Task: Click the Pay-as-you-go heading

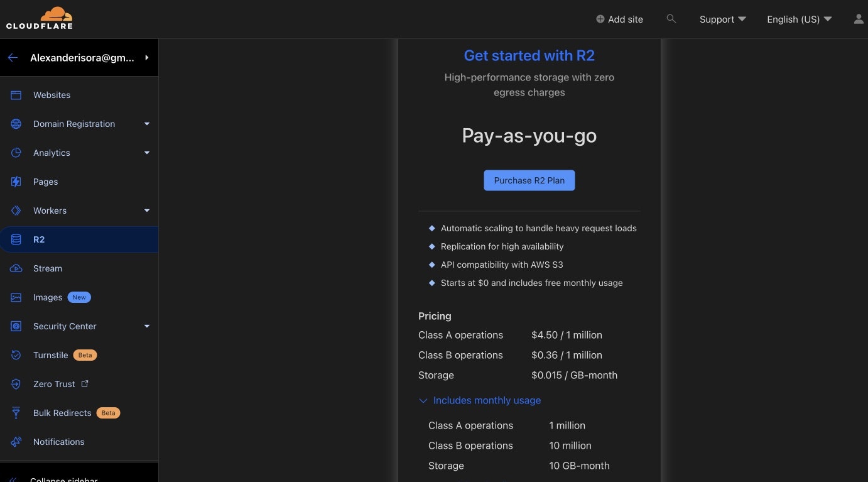Action: click(x=529, y=136)
